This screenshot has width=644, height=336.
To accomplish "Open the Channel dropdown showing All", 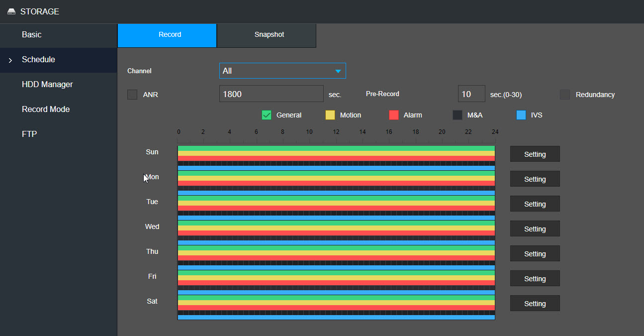I will [x=282, y=71].
